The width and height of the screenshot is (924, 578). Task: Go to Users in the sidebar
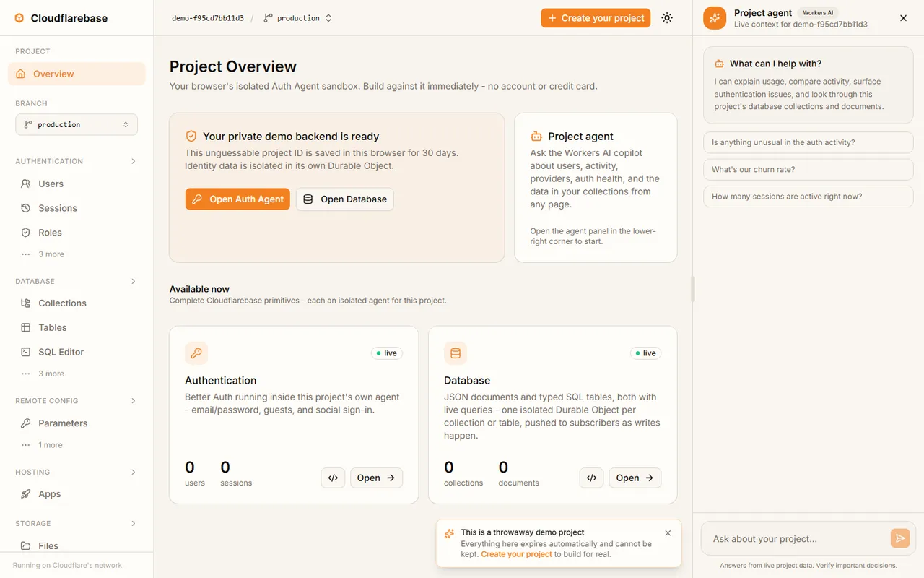(x=77, y=184)
